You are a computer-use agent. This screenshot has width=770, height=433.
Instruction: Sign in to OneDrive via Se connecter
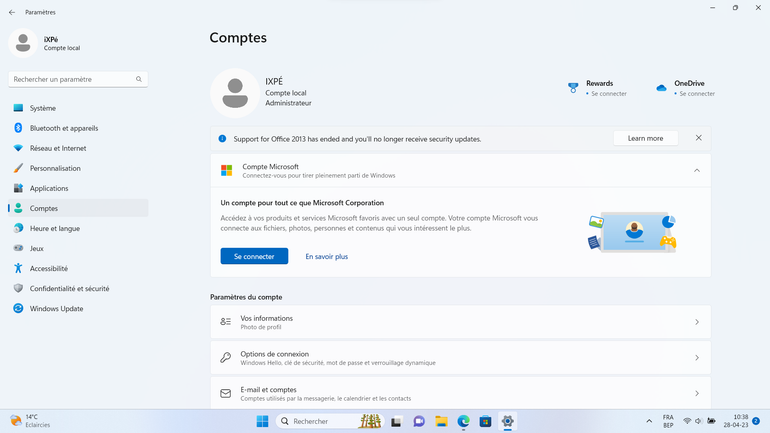pos(697,94)
